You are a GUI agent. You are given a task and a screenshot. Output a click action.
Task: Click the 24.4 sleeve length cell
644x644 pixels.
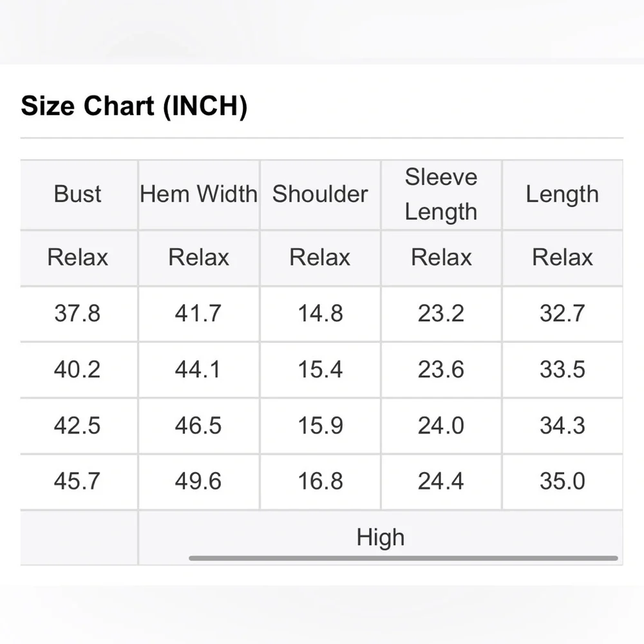coord(441,481)
